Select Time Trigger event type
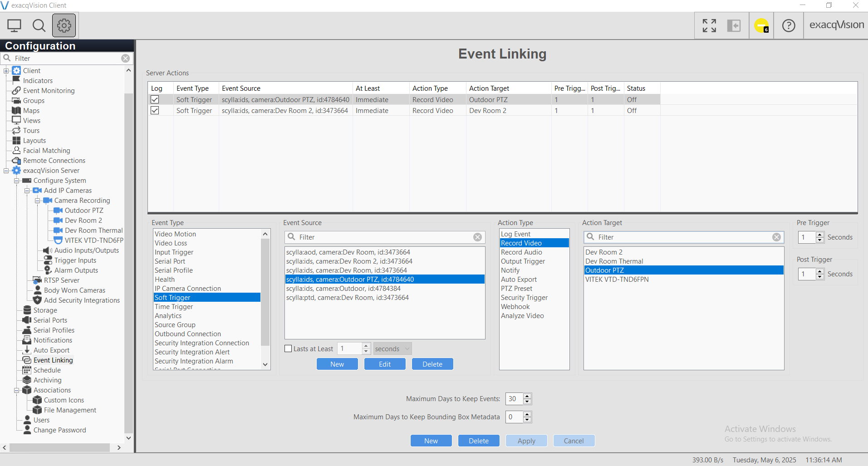Screen dimensions: 868x466 pos(174,307)
